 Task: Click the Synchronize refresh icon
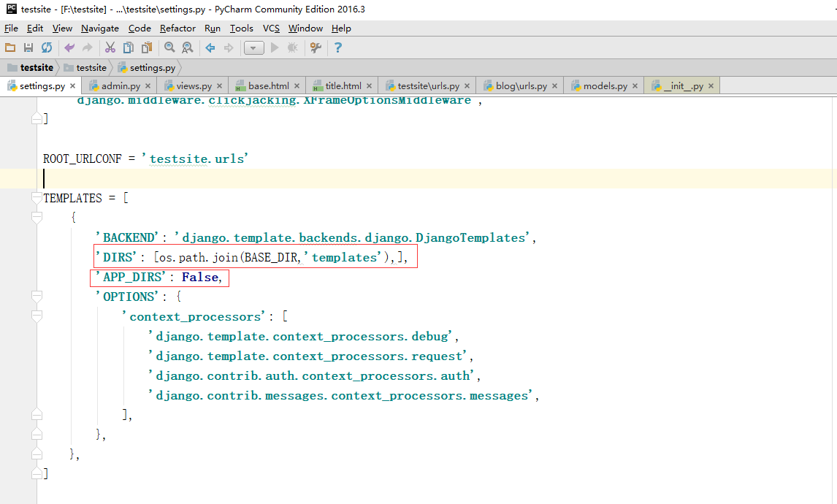(47, 47)
